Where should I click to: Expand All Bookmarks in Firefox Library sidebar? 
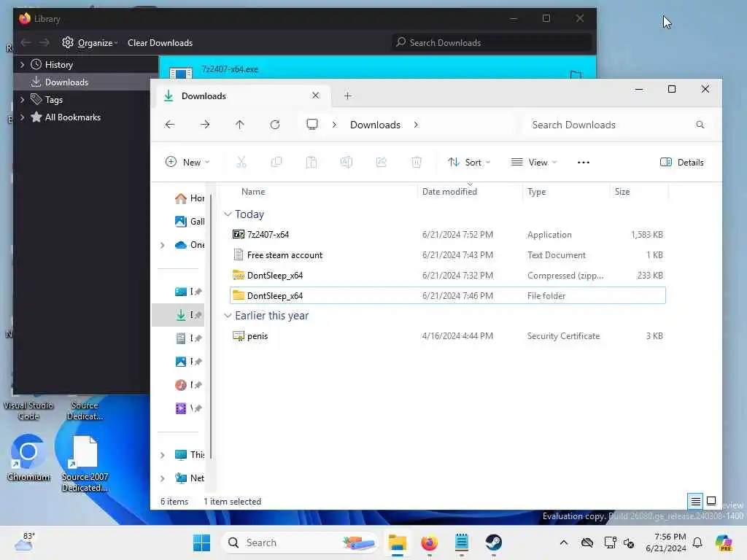(x=22, y=117)
